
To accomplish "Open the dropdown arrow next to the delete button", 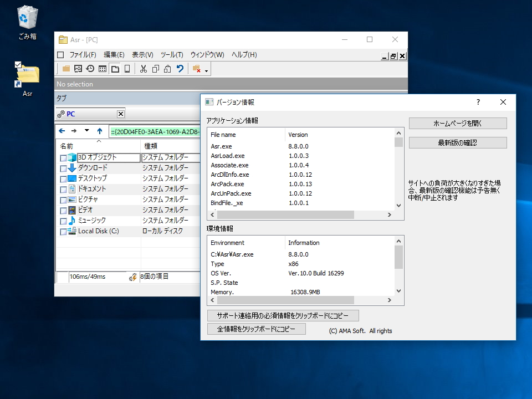I will tap(207, 69).
